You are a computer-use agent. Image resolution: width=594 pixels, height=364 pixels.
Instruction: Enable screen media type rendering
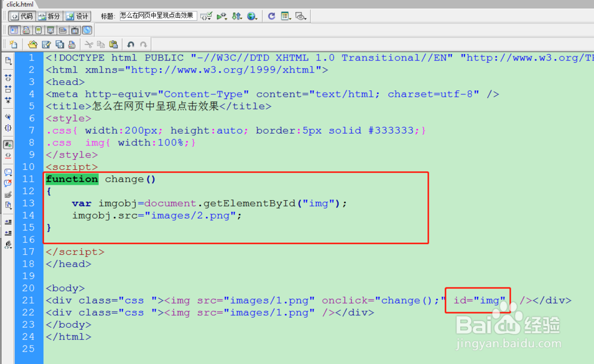pyautogui.click(x=14, y=30)
